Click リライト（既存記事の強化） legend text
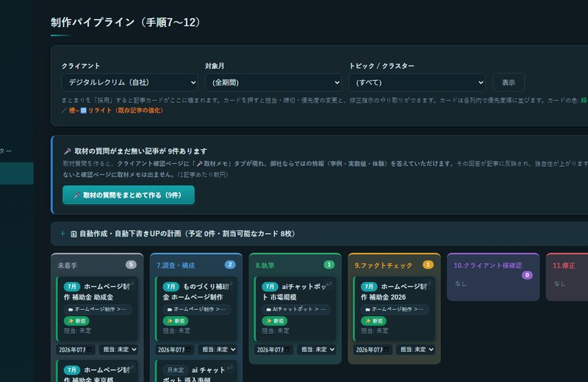 (126, 110)
